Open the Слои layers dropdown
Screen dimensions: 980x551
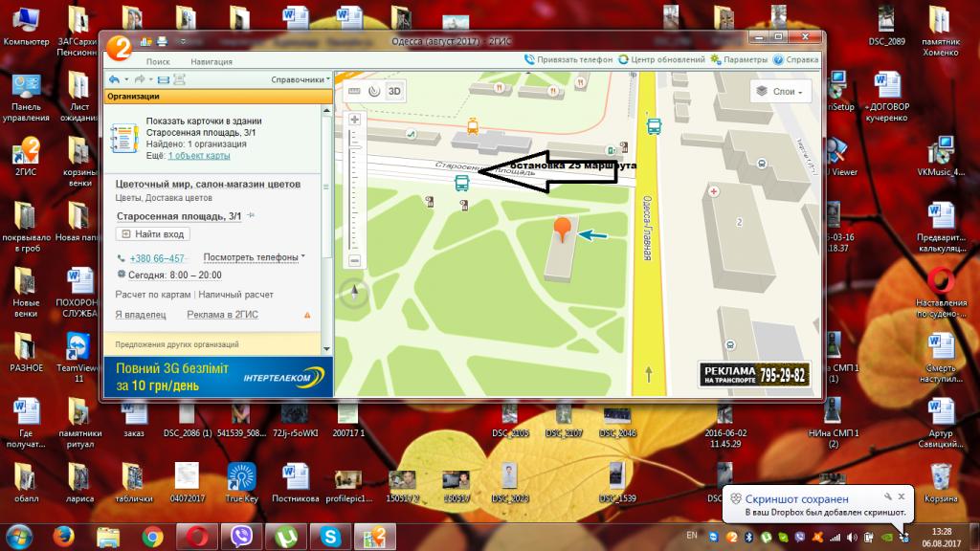pyautogui.click(x=782, y=91)
